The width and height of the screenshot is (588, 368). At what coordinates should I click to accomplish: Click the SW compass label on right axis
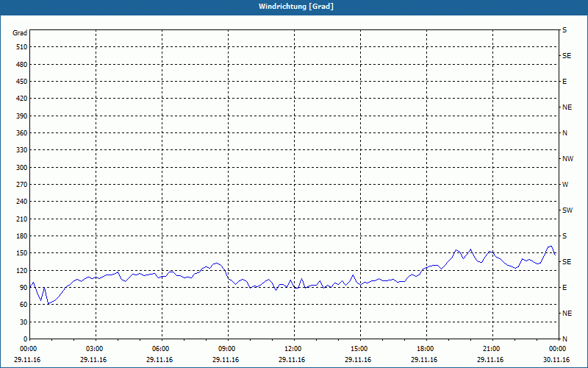click(x=567, y=210)
